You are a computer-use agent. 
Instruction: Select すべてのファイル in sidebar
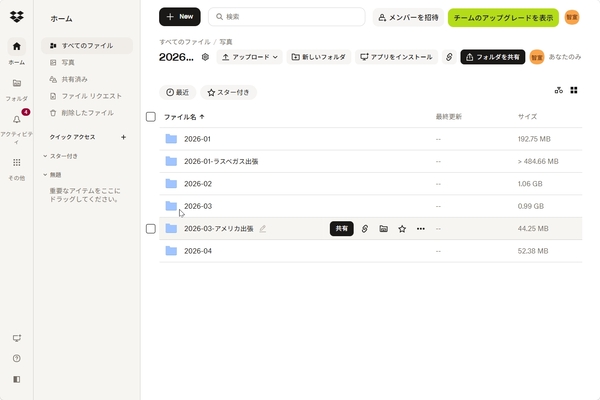[87, 46]
